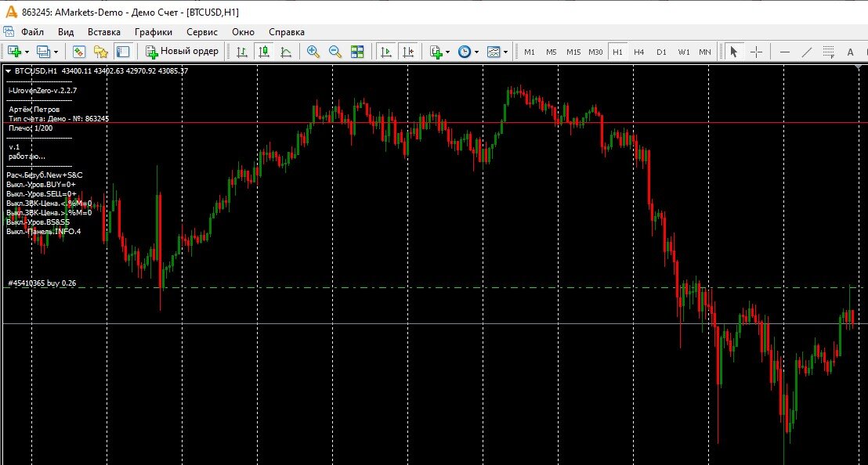Toggle chart shift
Viewport: 868px width, 465px height.
(408, 52)
